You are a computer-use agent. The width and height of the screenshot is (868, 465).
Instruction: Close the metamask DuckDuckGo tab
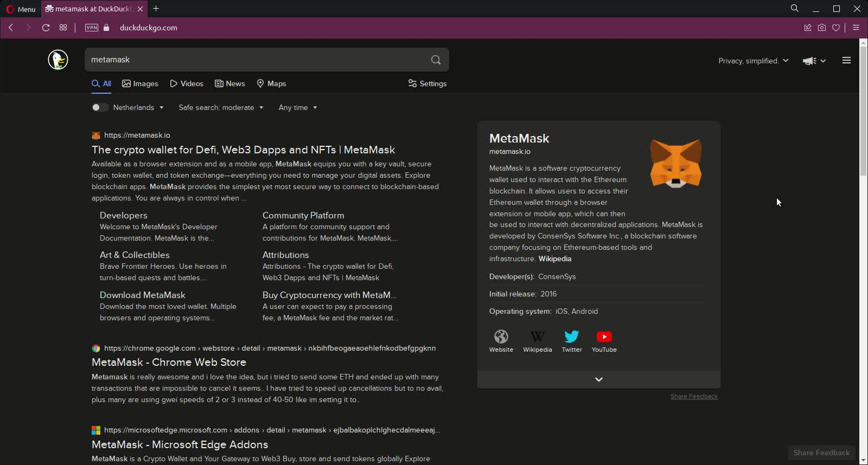pyautogui.click(x=140, y=9)
